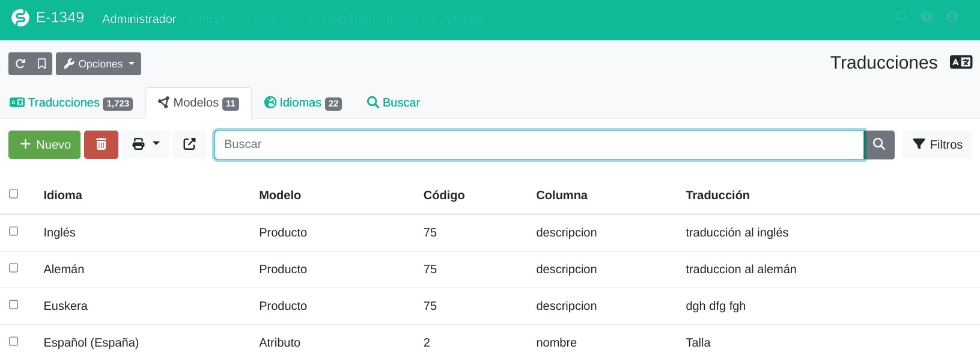
Task: Toggle the select-all checkbox in header
Action: (14, 194)
